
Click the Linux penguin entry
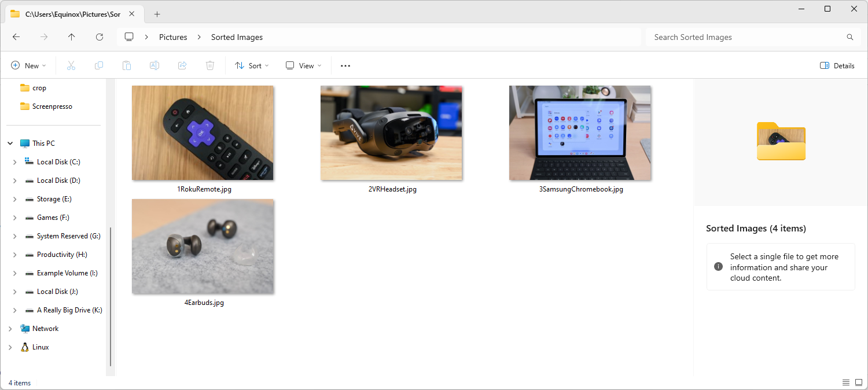click(35, 347)
